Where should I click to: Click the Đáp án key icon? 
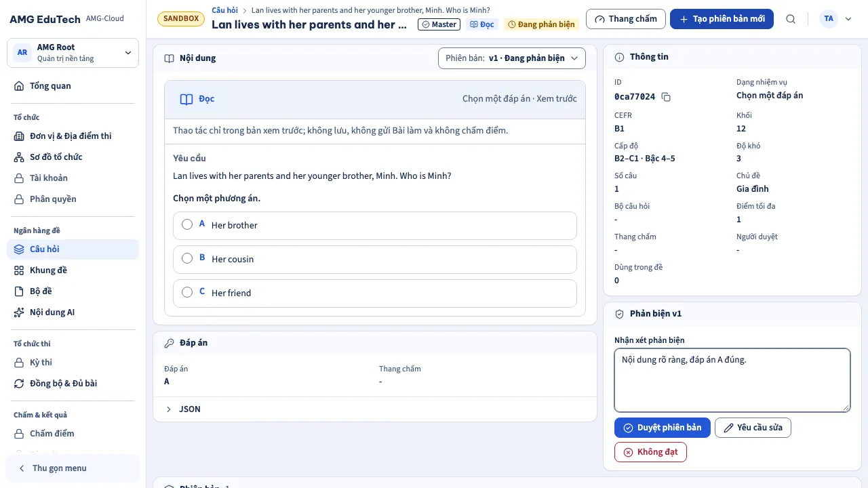[170, 343]
